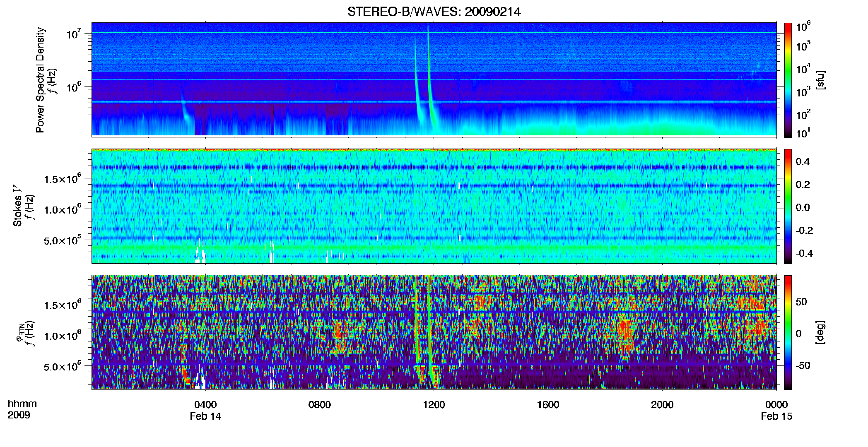
Task: Click the title STEREO-B/WAVES: 20090214
Action: pyautogui.click(x=434, y=12)
